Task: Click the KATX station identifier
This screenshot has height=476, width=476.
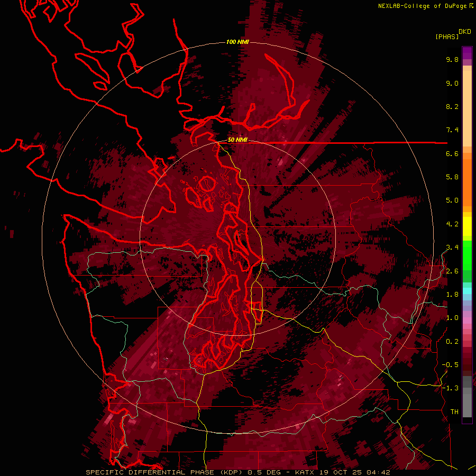Action: (305, 472)
